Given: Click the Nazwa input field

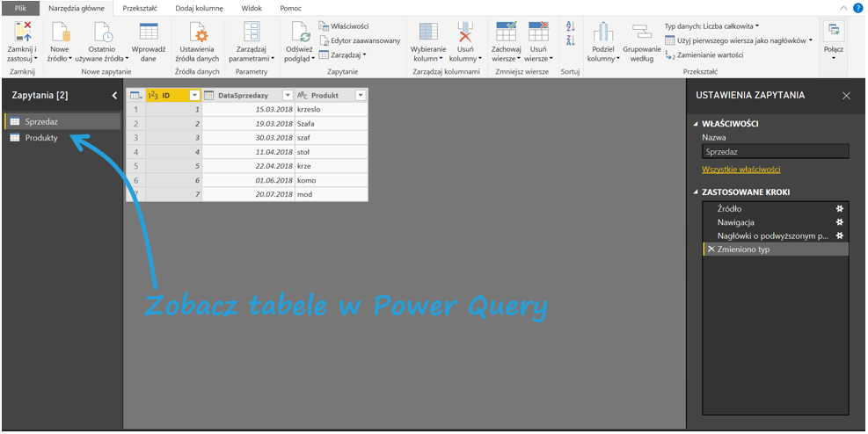Looking at the screenshot, I should pos(775,152).
